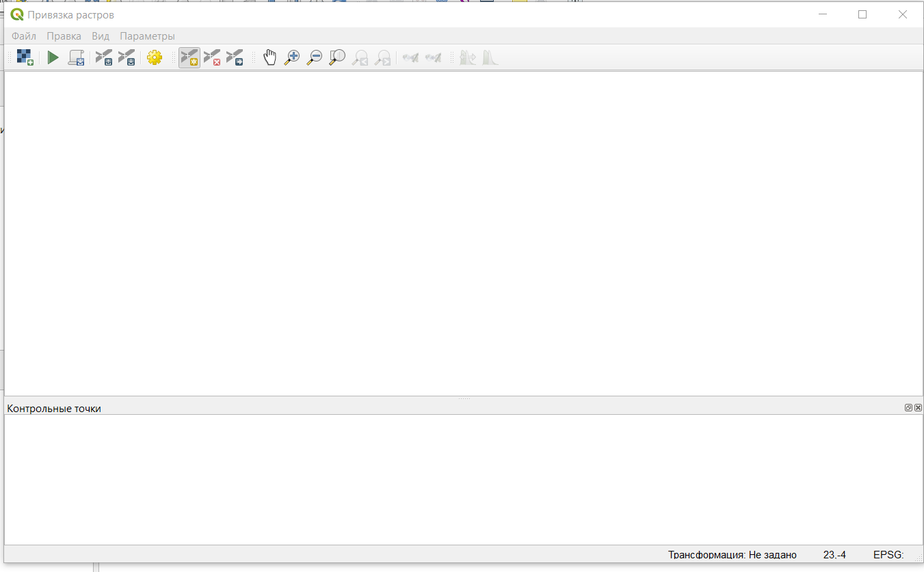Click Generate GDAL Script icon

coord(76,58)
